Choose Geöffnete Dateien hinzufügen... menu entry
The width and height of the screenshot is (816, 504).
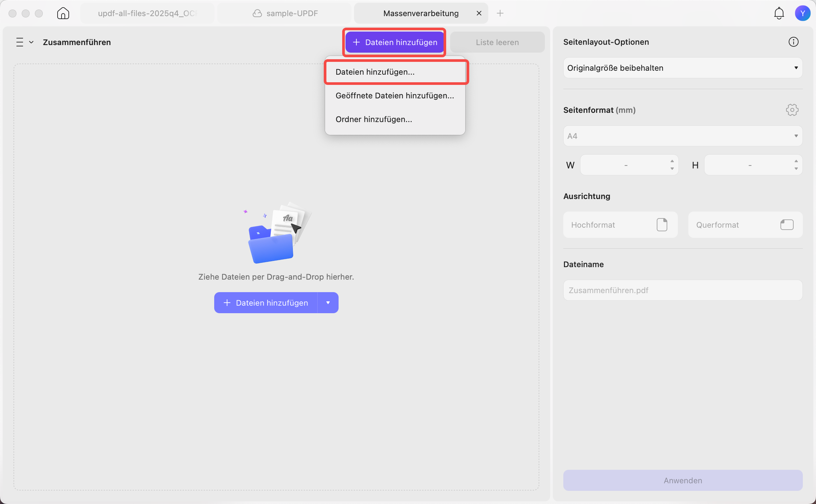395,96
